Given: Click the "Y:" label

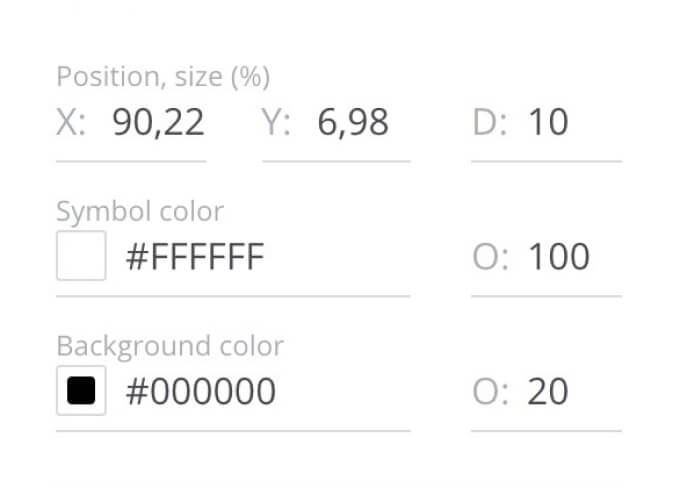Looking at the screenshot, I should (276, 123).
